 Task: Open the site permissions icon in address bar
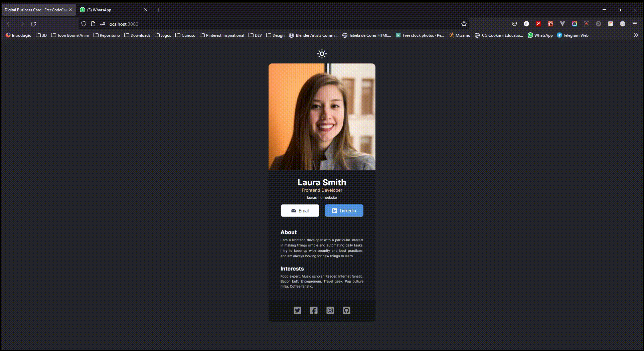(x=103, y=24)
